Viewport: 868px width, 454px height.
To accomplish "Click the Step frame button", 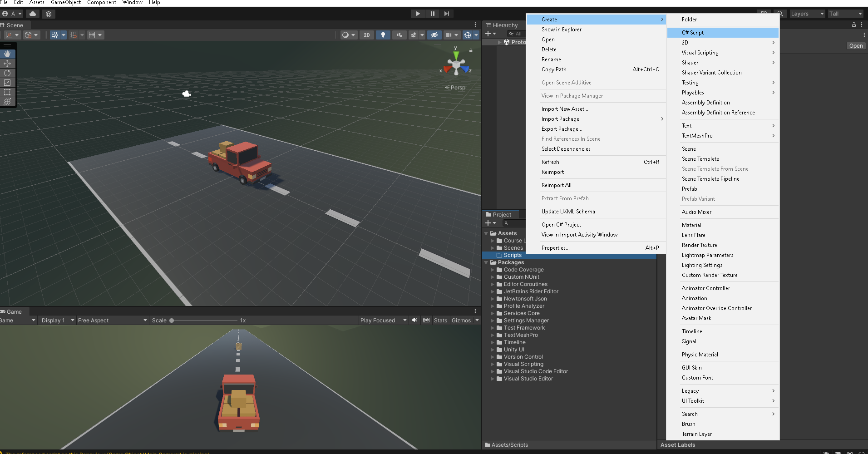I will 447,14.
